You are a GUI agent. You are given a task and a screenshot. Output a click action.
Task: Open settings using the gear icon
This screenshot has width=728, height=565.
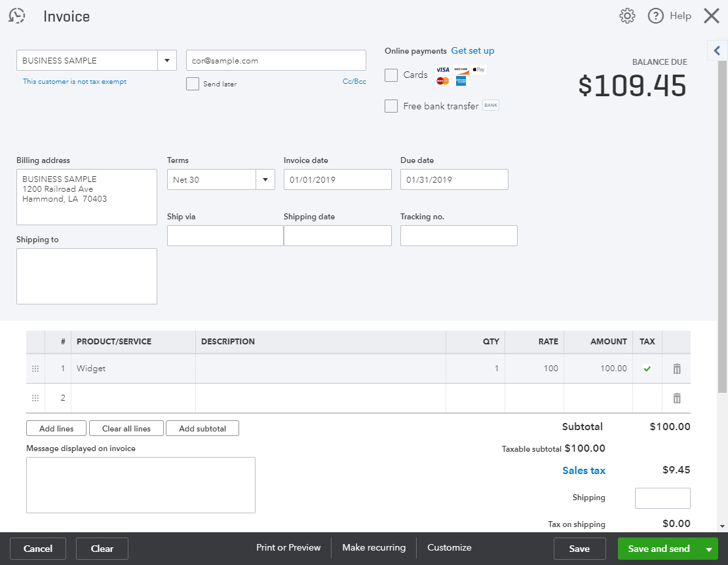[x=627, y=15]
